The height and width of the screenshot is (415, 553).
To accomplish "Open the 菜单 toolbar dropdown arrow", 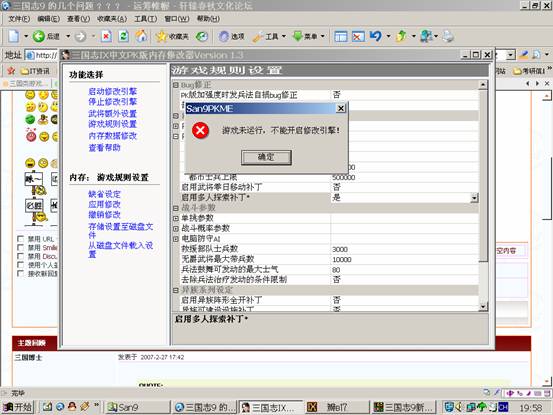I will coord(322,36).
